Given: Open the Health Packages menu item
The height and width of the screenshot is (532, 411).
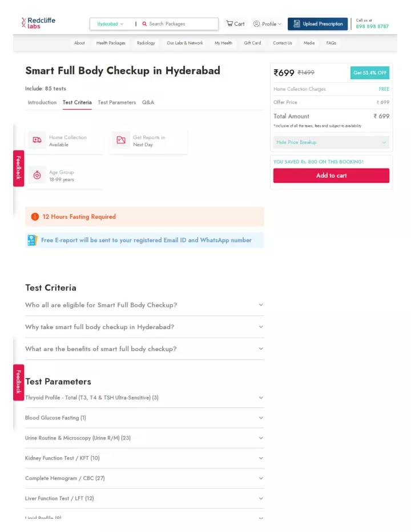Looking at the screenshot, I should [111, 43].
